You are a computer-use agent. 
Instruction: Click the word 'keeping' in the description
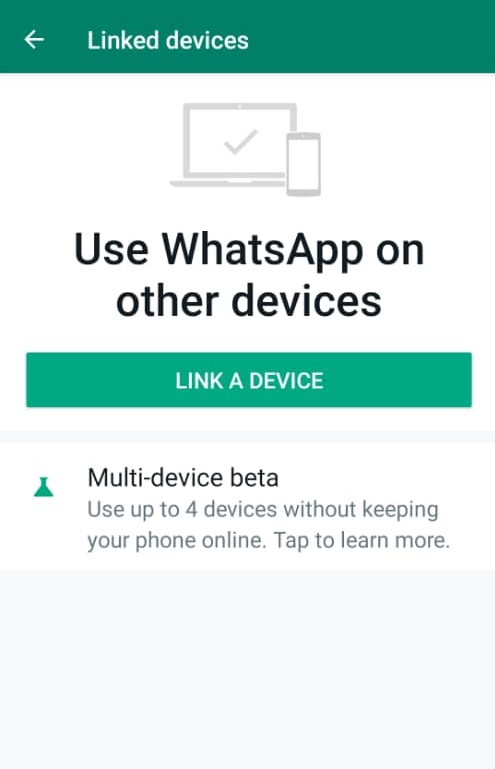click(400, 510)
